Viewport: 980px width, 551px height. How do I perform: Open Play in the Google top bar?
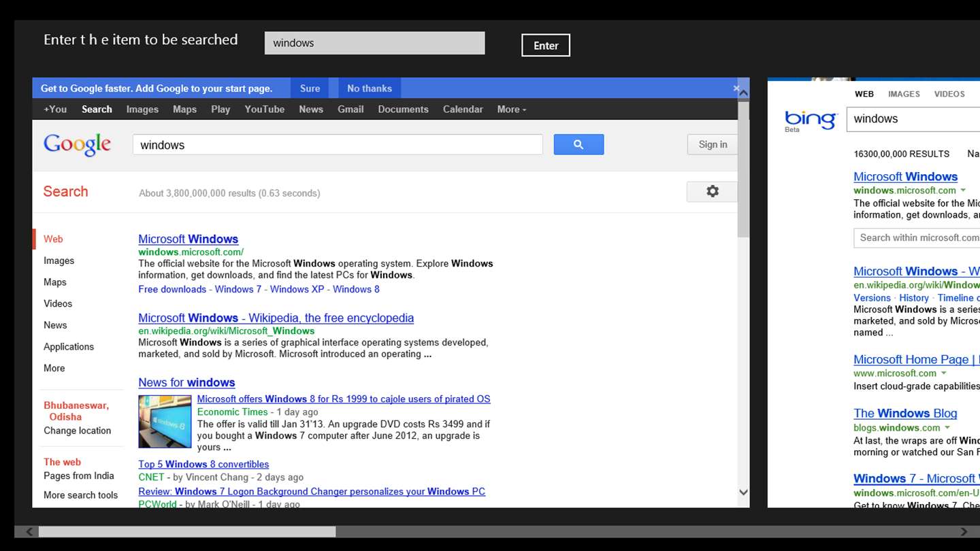pos(220,110)
